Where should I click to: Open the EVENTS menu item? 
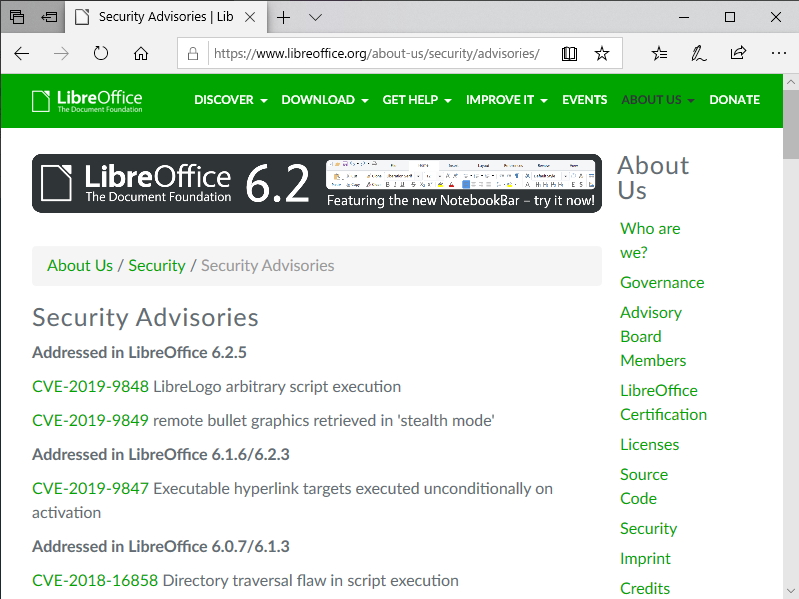coord(584,100)
